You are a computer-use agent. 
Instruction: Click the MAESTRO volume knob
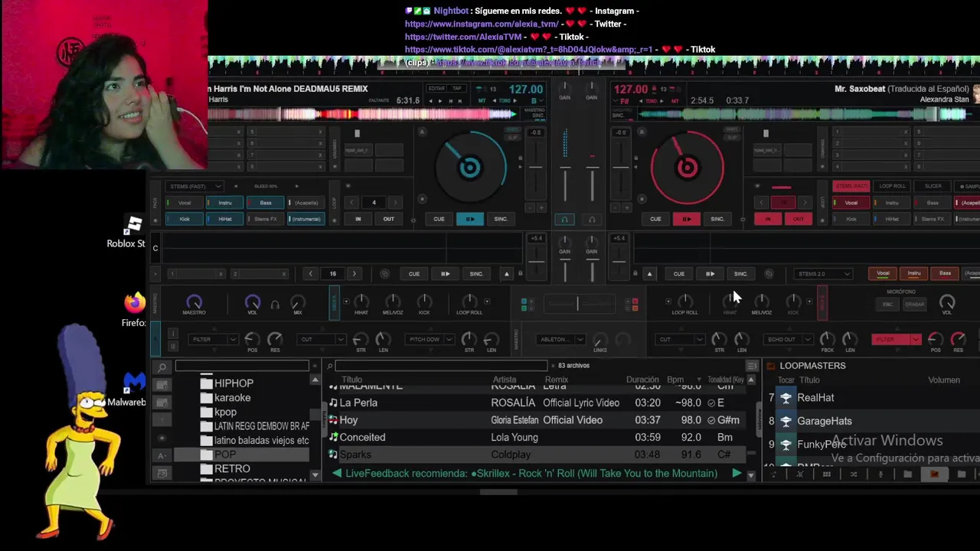pos(194,302)
